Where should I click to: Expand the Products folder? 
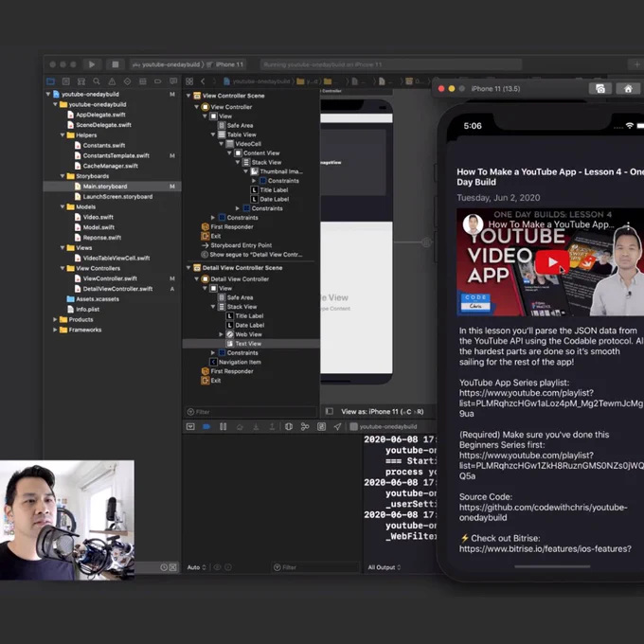pyautogui.click(x=55, y=319)
